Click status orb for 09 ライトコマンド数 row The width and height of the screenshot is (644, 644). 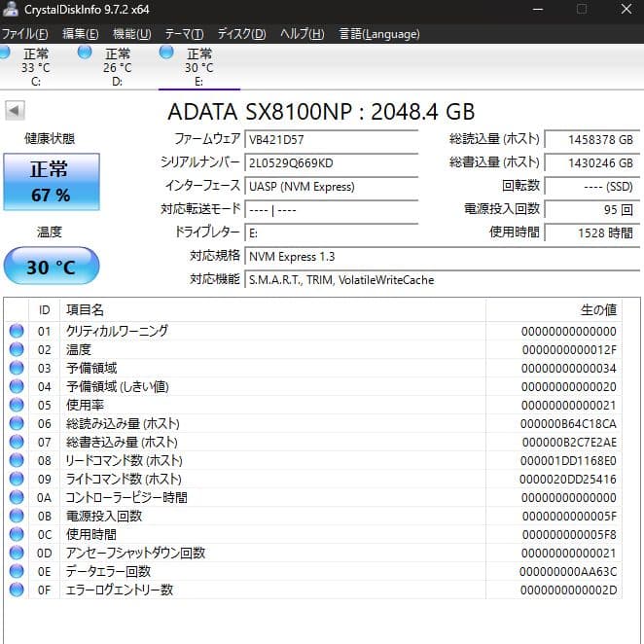(17, 479)
